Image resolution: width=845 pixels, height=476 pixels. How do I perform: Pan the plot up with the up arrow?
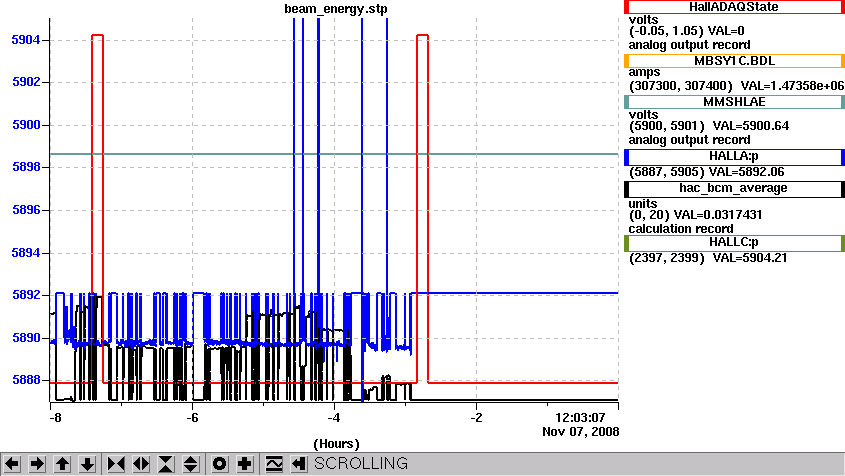63,464
